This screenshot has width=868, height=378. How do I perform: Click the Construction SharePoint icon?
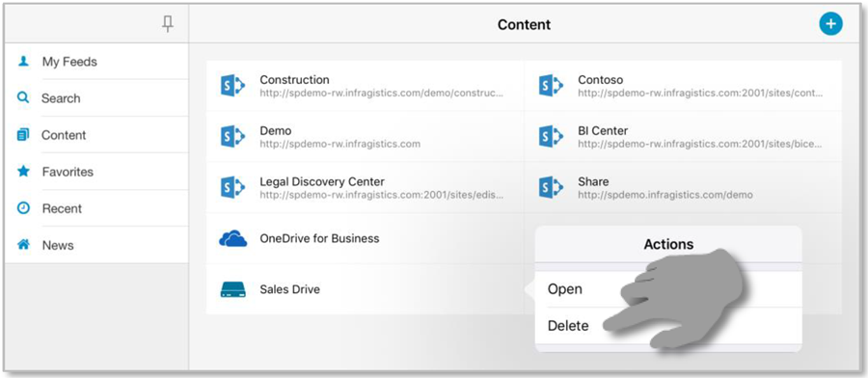pos(232,86)
